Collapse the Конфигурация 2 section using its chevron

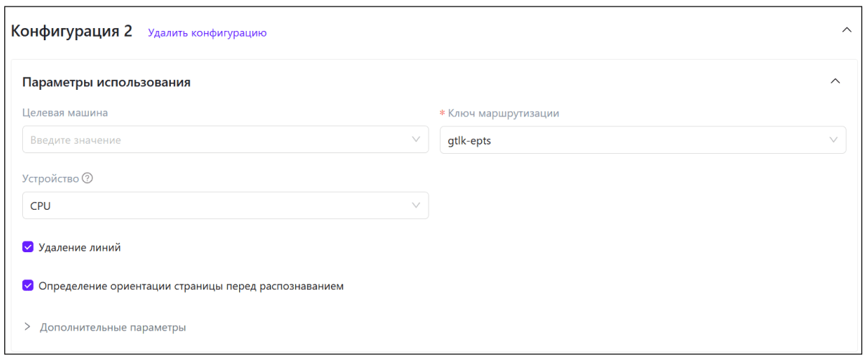click(x=846, y=30)
